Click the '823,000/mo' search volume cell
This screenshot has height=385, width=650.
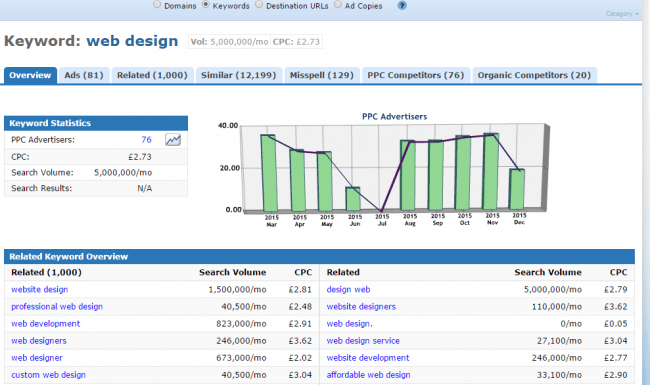[241, 324]
